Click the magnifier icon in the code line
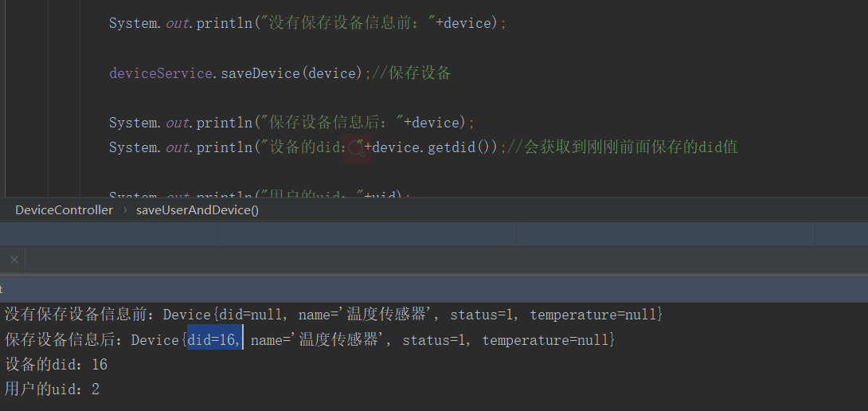This screenshot has height=411, width=868. point(357,148)
